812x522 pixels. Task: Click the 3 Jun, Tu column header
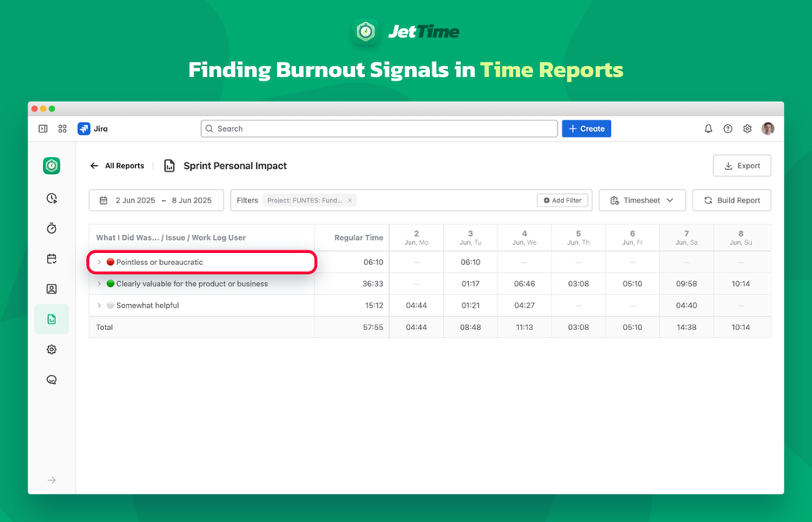click(x=471, y=237)
